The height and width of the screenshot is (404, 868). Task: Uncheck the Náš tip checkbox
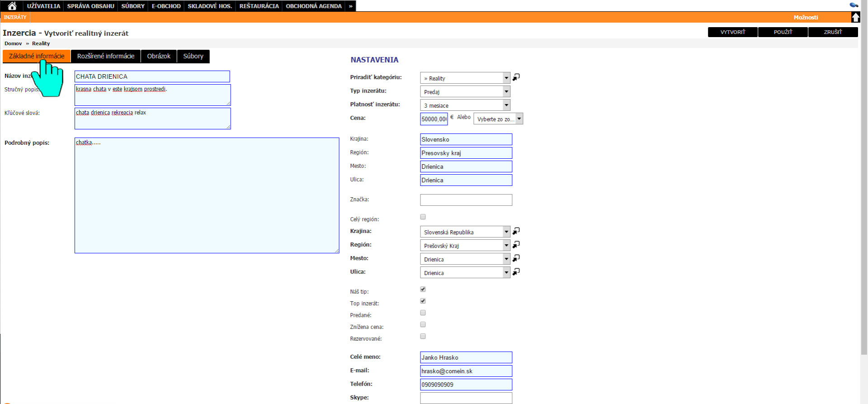[x=423, y=289]
